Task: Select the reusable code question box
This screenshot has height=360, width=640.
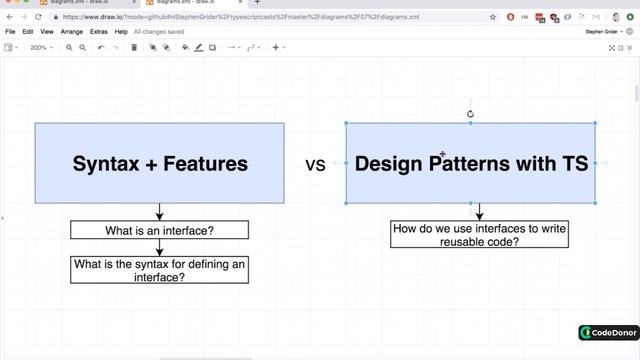Action: 479,234
